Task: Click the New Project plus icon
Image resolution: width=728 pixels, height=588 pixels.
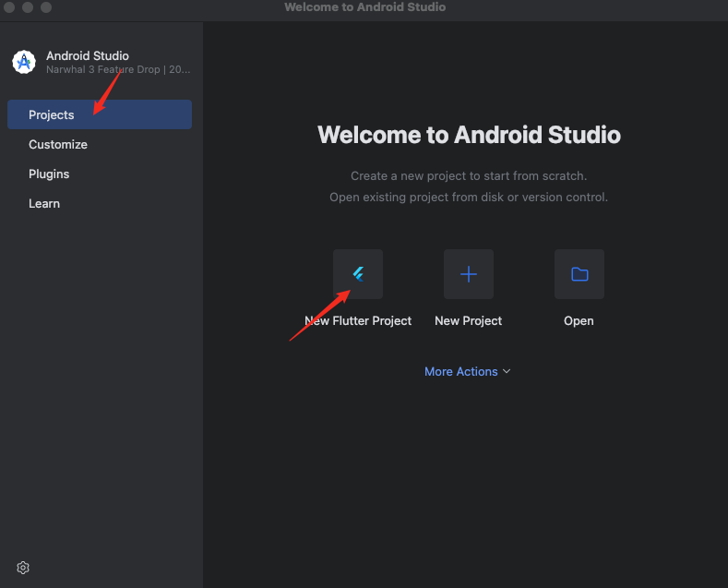Action: pyautogui.click(x=469, y=274)
